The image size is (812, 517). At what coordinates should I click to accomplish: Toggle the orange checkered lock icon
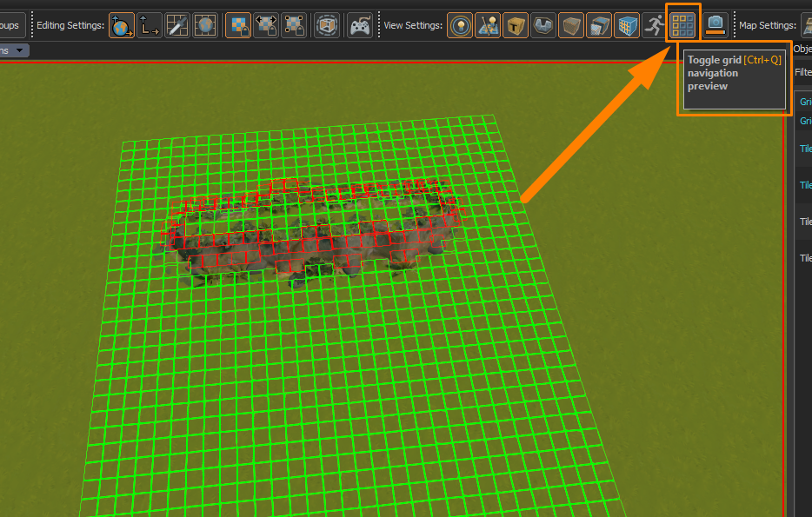click(x=237, y=26)
